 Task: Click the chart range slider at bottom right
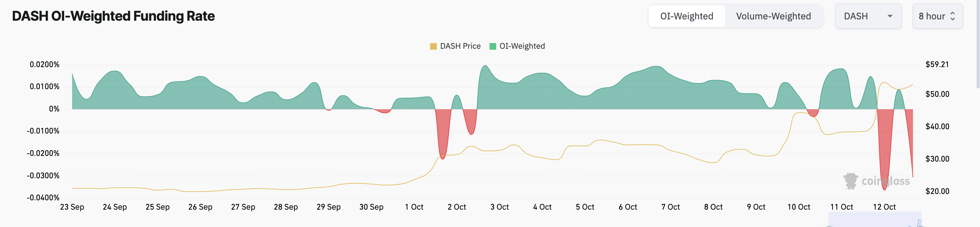(x=875, y=220)
